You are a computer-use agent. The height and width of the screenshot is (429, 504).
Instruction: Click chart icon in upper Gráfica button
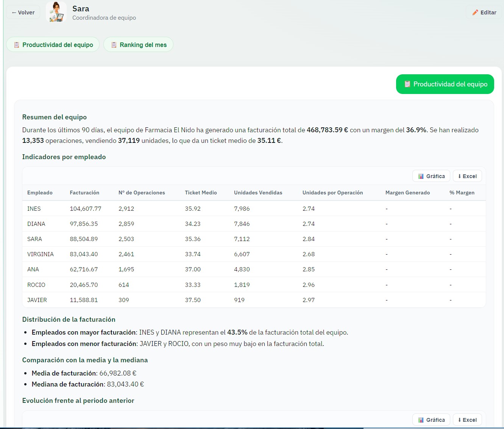click(x=421, y=176)
